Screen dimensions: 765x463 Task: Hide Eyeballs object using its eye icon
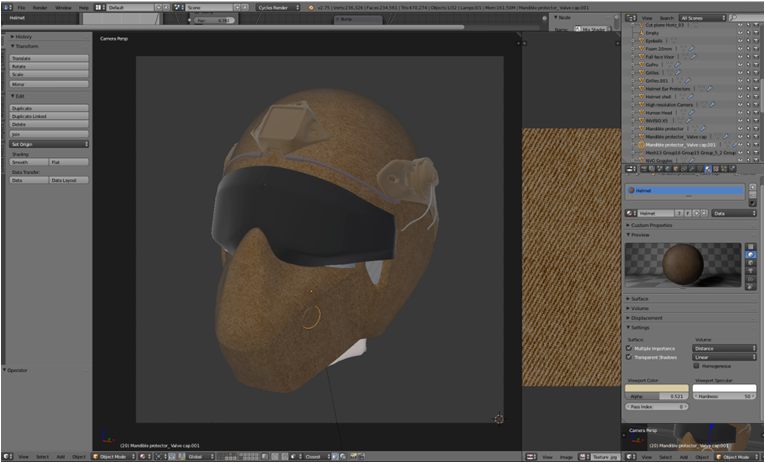click(739, 39)
